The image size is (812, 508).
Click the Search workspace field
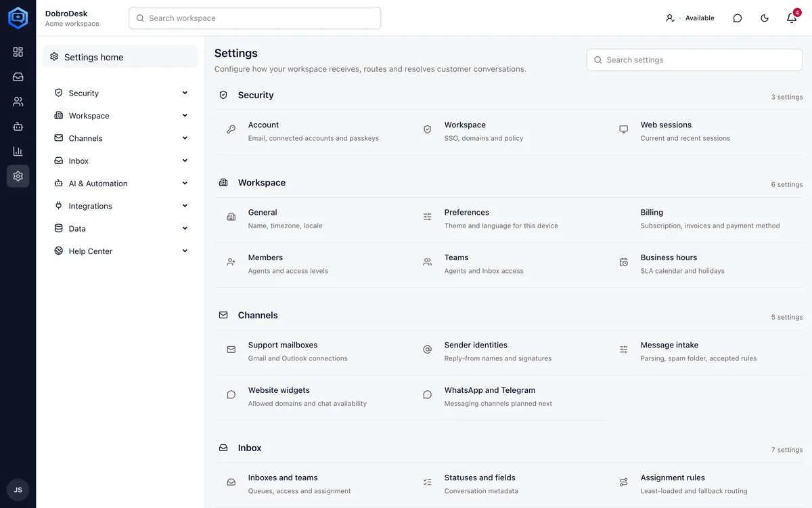point(254,18)
